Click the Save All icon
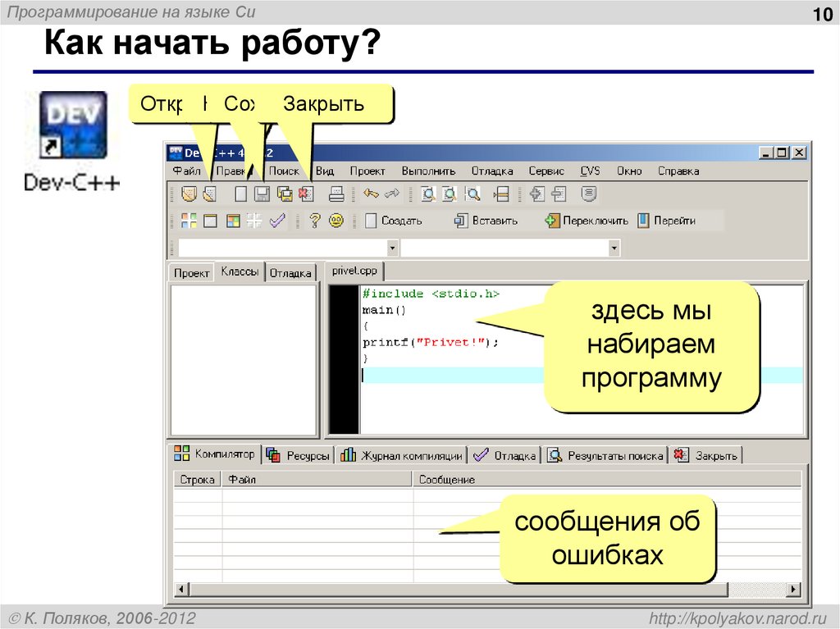Viewport: 840px width, 629px height. (x=285, y=194)
